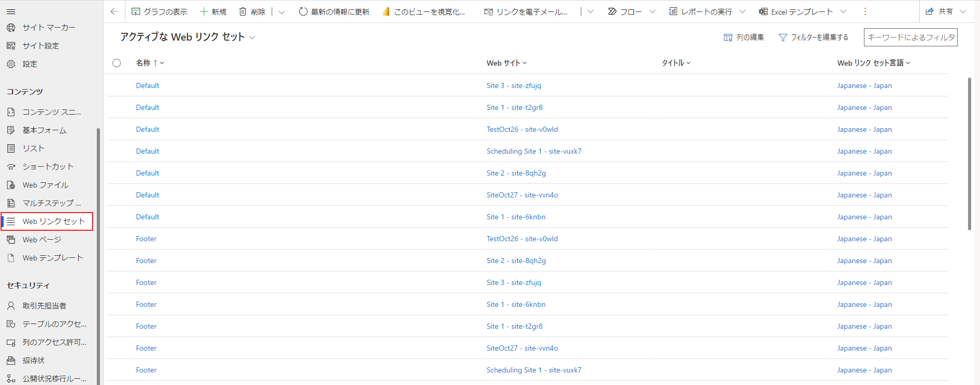This screenshot has width=980, height=385.
Task: Expand the Excel テンプレート dropdown chevron
Action: (843, 11)
